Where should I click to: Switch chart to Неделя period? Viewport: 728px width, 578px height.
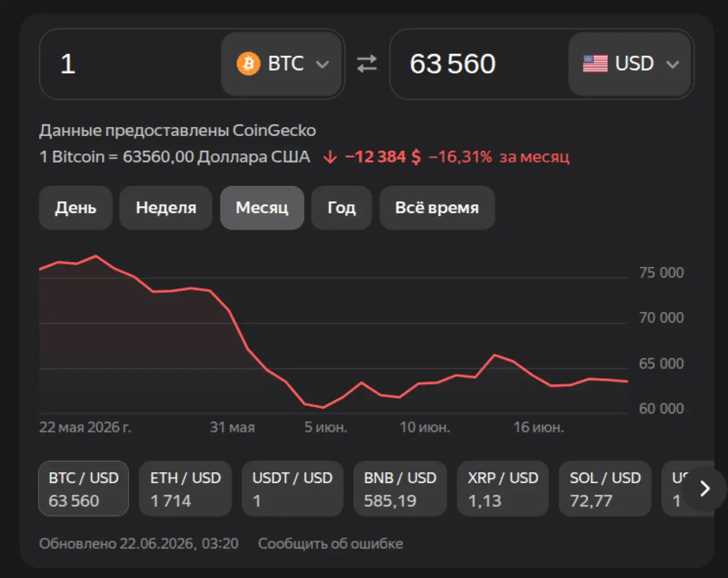click(x=166, y=207)
